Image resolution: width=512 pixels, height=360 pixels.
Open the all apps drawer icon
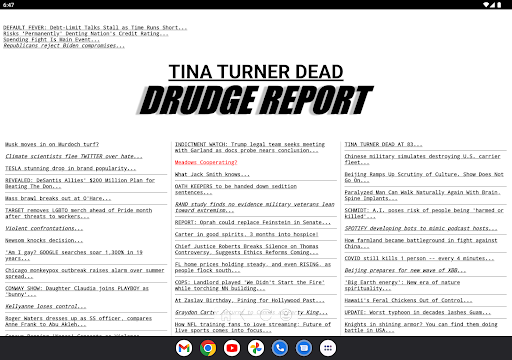tap(328, 348)
